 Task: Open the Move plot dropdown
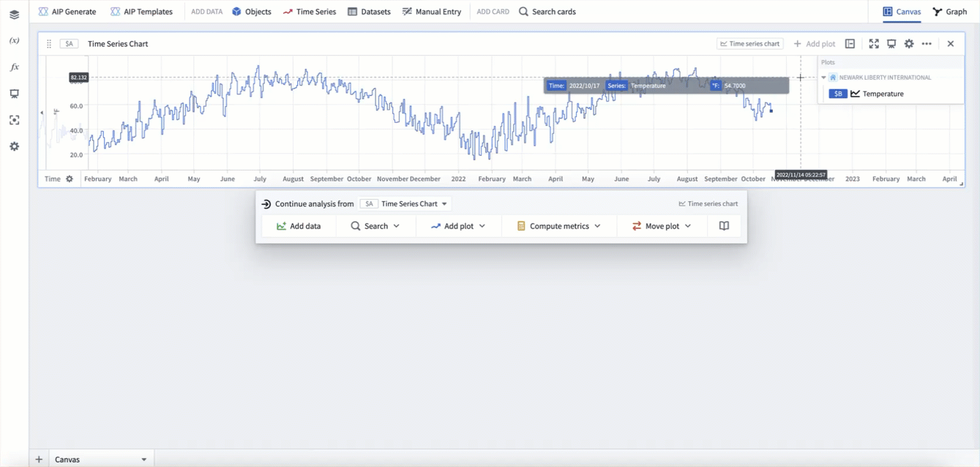click(x=661, y=226)
